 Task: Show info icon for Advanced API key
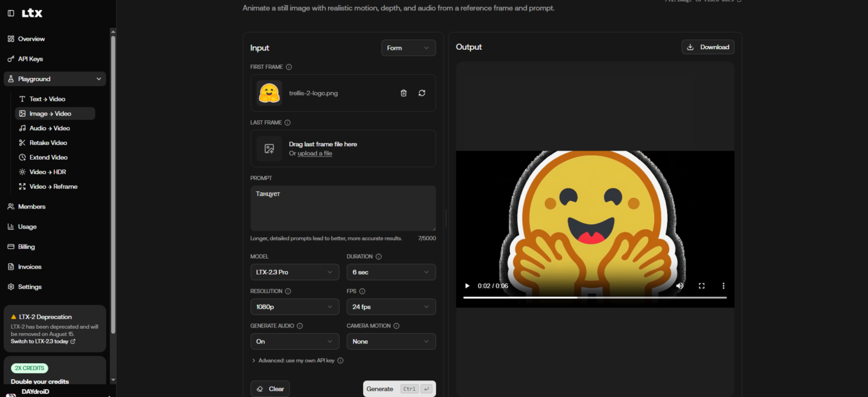(x=340, y=361)
